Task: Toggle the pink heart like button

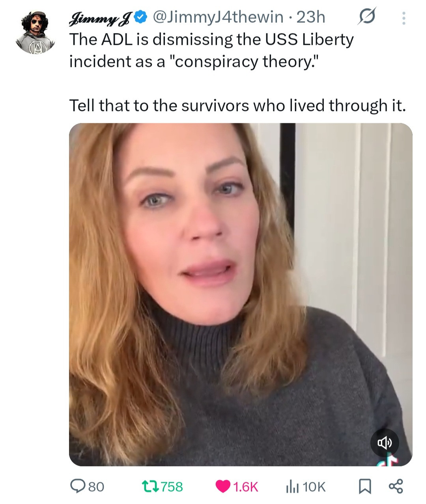Action: [x=223, y=487]
